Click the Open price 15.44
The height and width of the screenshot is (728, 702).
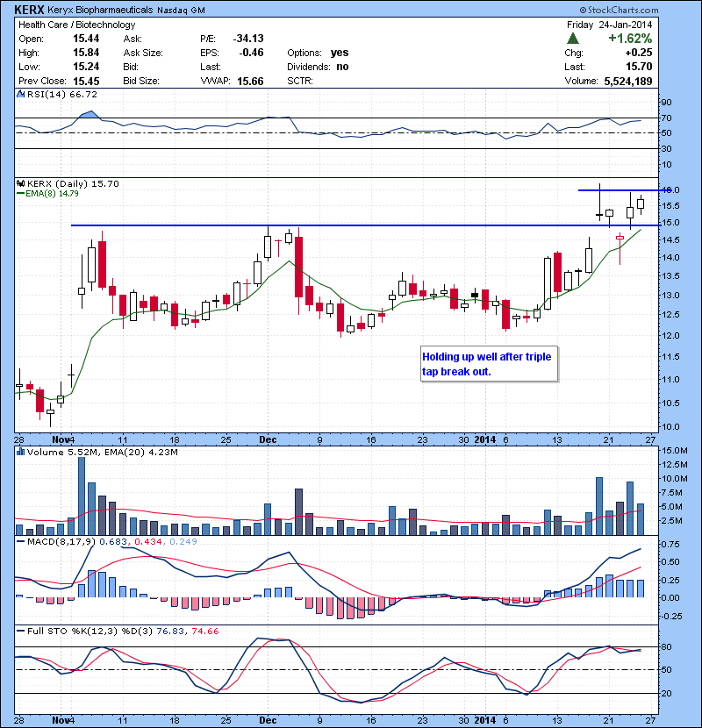point(86,39)
